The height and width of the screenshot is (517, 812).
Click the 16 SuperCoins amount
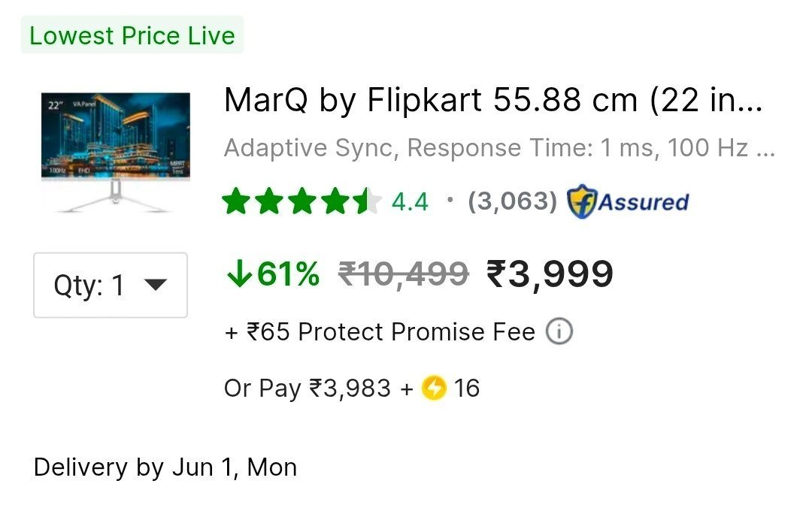coord(467,389)
